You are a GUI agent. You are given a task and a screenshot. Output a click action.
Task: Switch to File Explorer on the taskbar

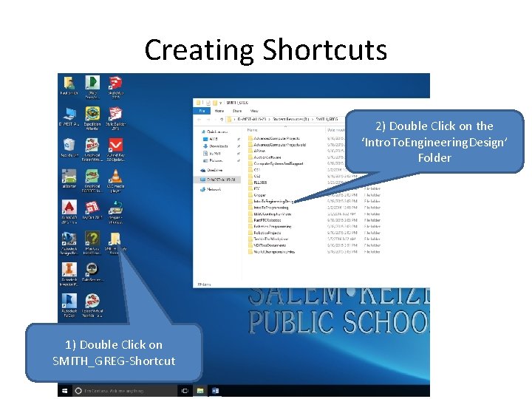200,391
